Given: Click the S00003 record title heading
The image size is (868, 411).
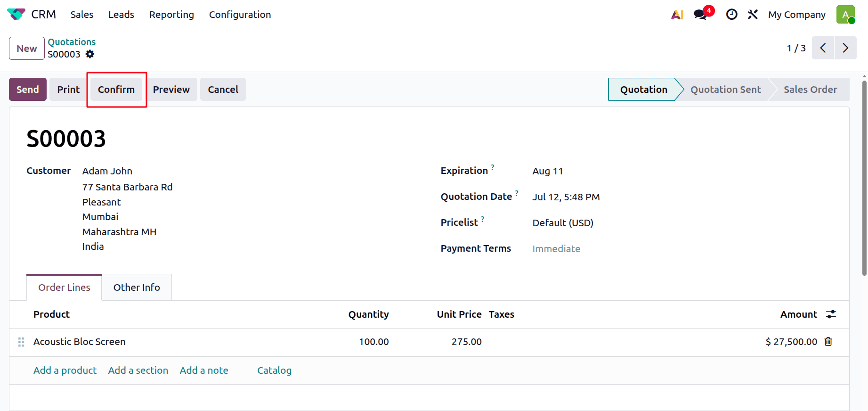Looking at the screenshot, I should pyautogui.click(x=66, y=139).
